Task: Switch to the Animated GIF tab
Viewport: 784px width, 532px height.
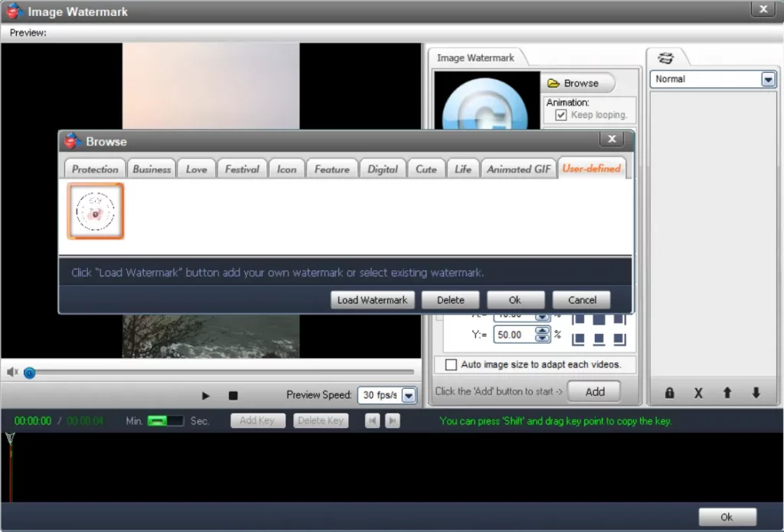Action: (x=519, y=169)
